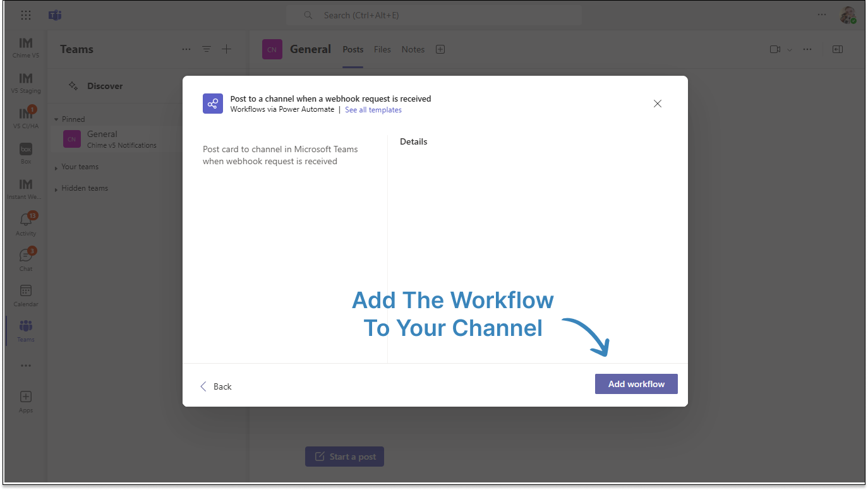Show more apps ellipsis in sidebar
This screenshot has height=490, width=868.
[26, 366]
